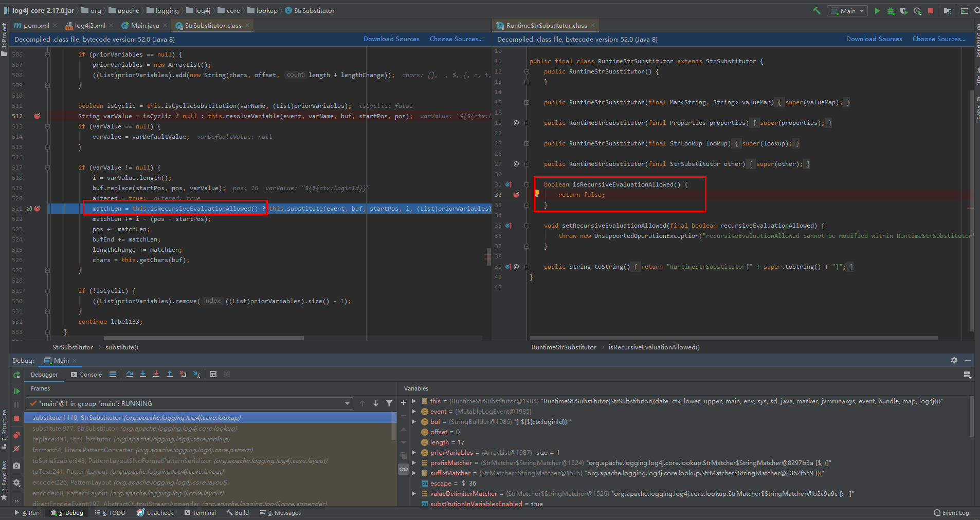Viewport: 980px width, 520px height.
Task: Click the left editor horizontal scrollbar
Action: coord(204,338)
